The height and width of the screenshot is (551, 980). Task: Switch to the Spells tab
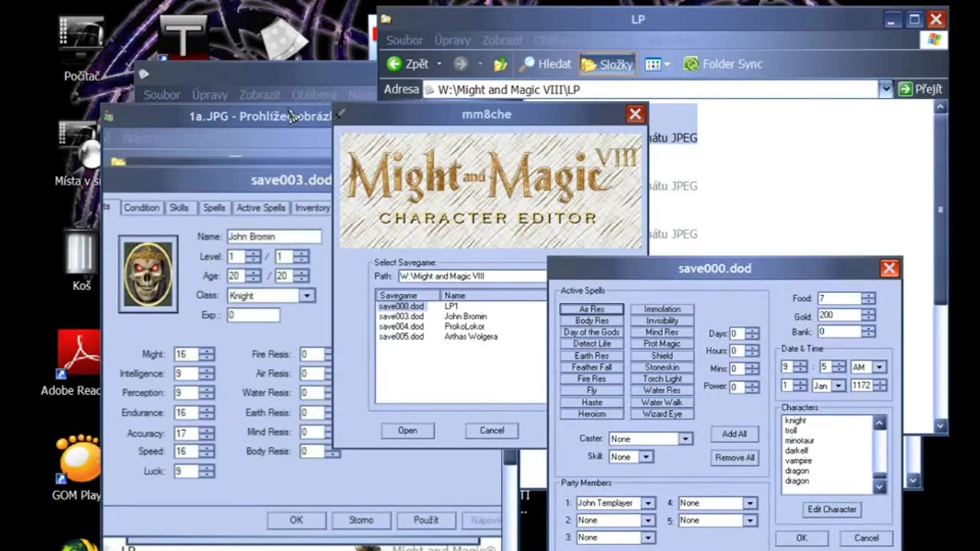pyautogui.click(x=214, y=207)
